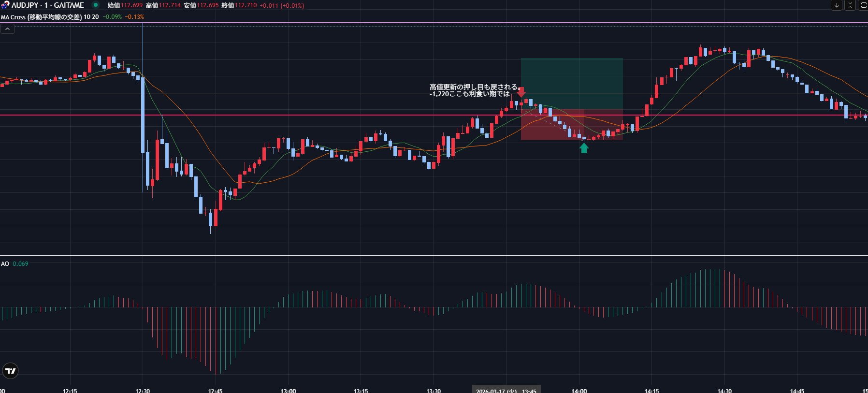Select the Japanese text annotation on chart
This screenshot has height=393, width=868.
pos(474,90)
